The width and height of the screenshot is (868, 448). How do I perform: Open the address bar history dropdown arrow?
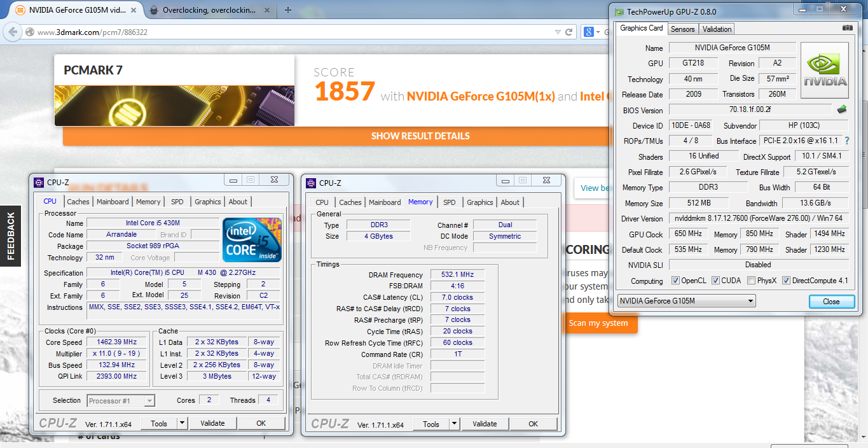[558, 32]
